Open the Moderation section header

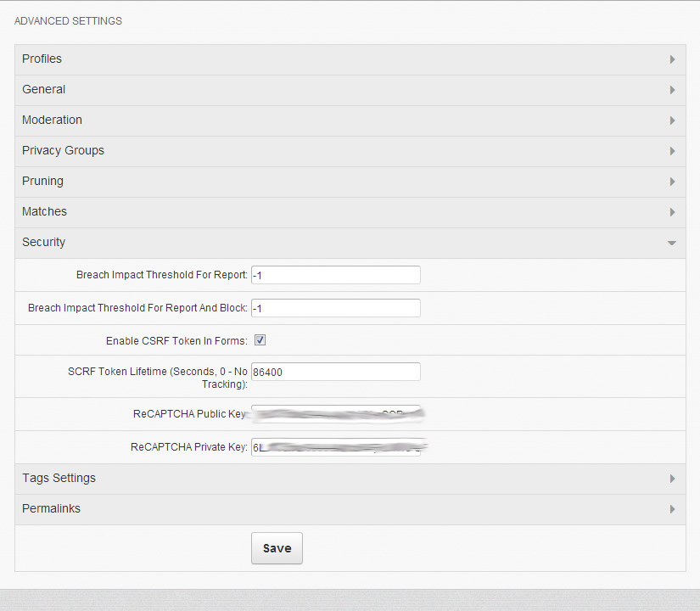click(52, 121)
